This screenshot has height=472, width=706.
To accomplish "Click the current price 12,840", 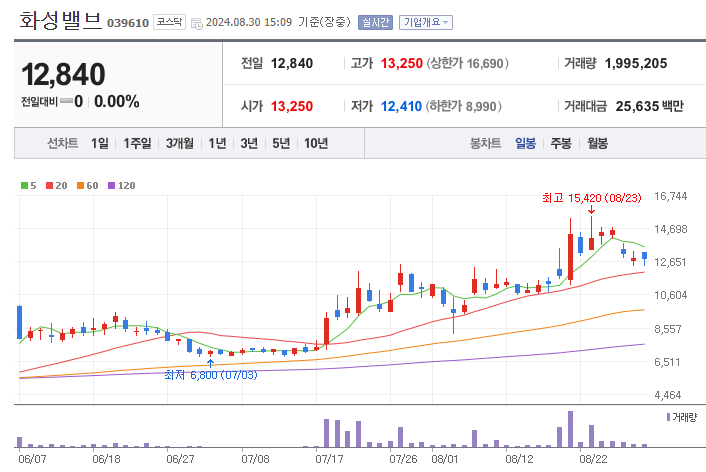I will 63,74.
